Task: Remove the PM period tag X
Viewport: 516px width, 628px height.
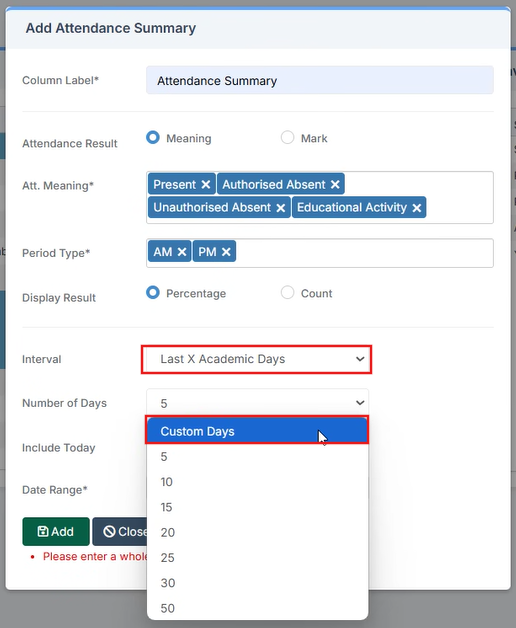Action: (x=226, y=252)
